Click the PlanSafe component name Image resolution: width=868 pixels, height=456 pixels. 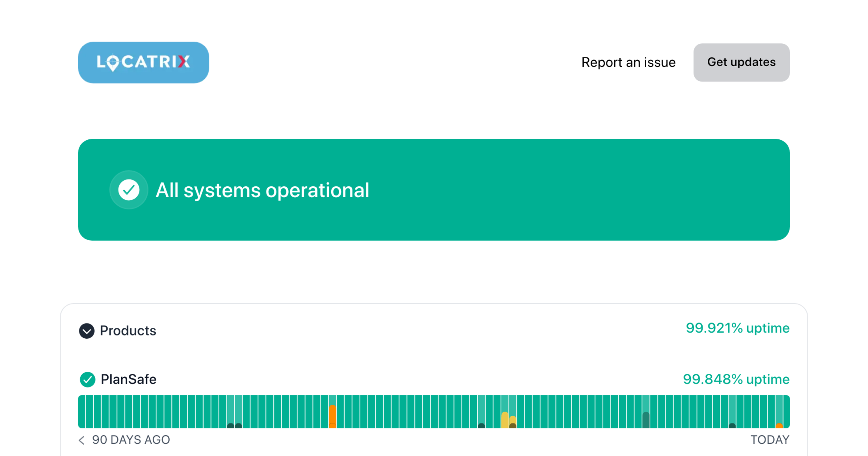coord(128,379)
